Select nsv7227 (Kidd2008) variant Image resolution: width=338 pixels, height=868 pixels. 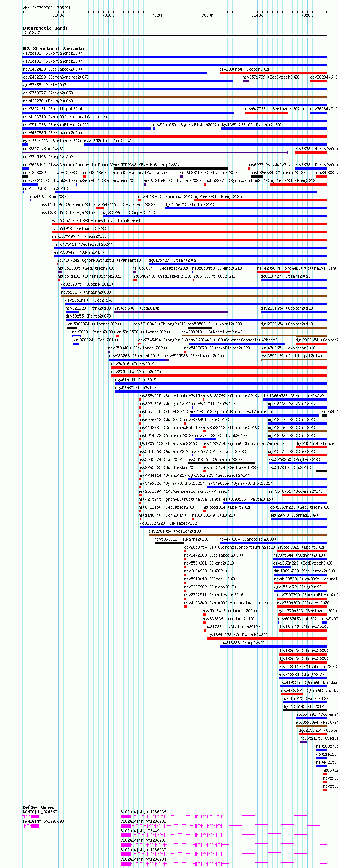[43, 149]
